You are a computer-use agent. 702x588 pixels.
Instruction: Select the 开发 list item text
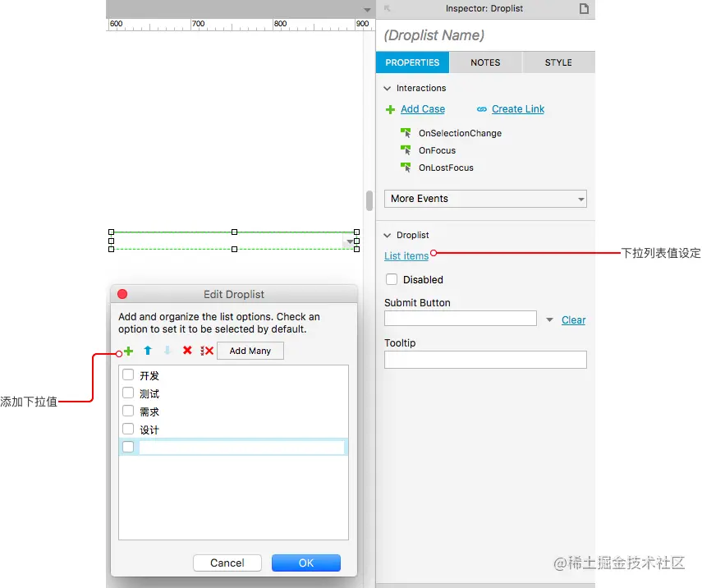[149, 376]
